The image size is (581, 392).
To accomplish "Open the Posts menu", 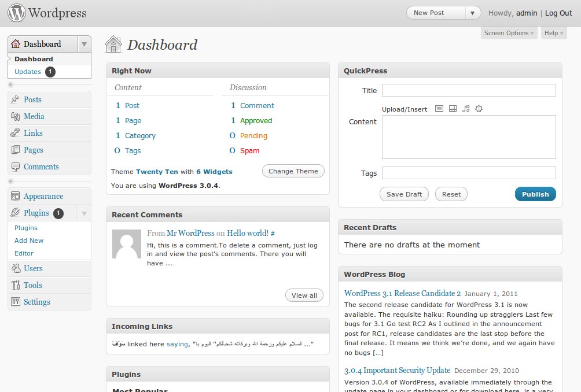I will [x=32, y=99].
